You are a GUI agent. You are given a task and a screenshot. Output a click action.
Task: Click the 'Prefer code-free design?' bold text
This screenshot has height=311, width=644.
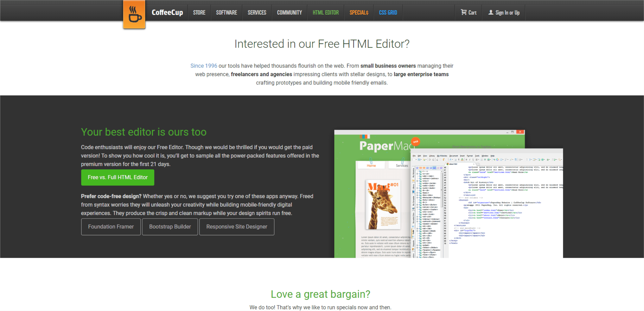pos(111,196)
